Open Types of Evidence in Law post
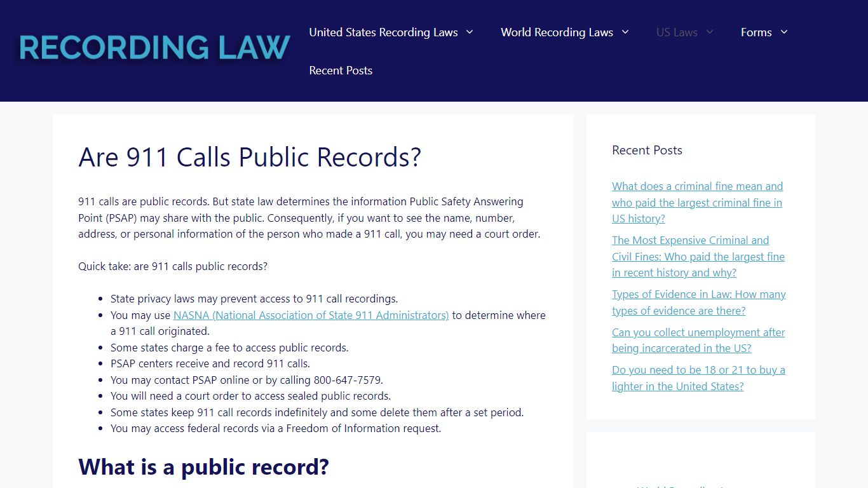The height and width of the screenshot is (488, 868). pos(699,302)
